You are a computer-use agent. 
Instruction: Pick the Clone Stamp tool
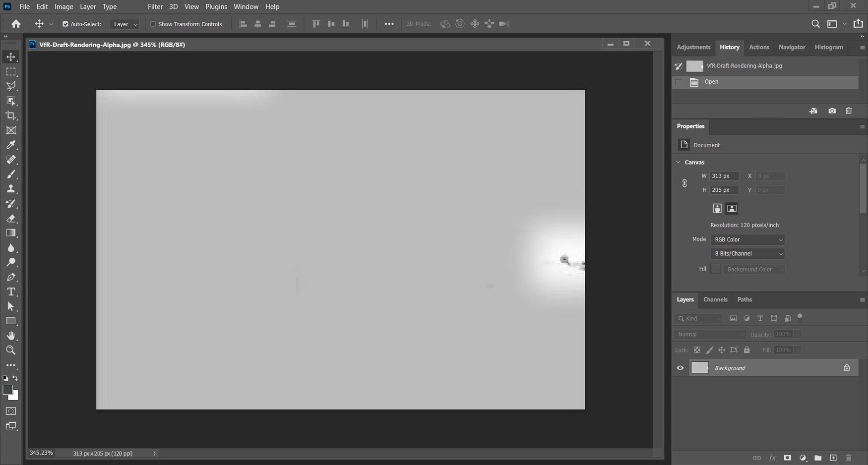11,189
